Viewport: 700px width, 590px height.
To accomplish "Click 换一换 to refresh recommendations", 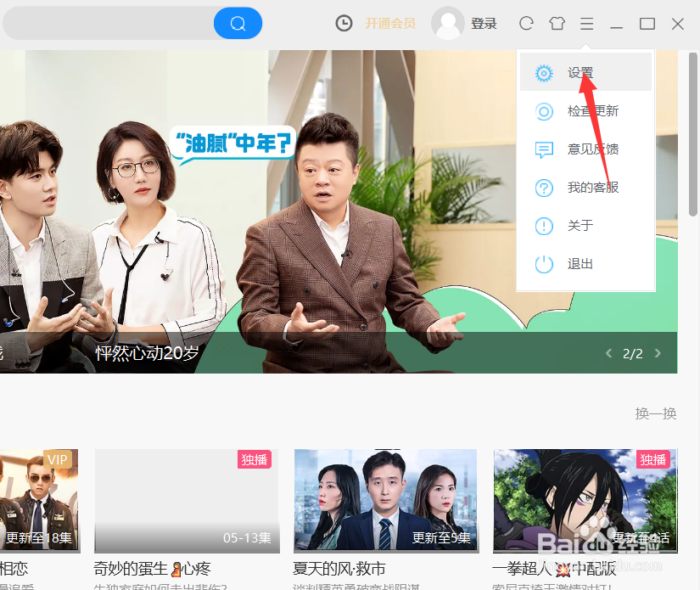I will pyautogui.click(x=656, y=413).
